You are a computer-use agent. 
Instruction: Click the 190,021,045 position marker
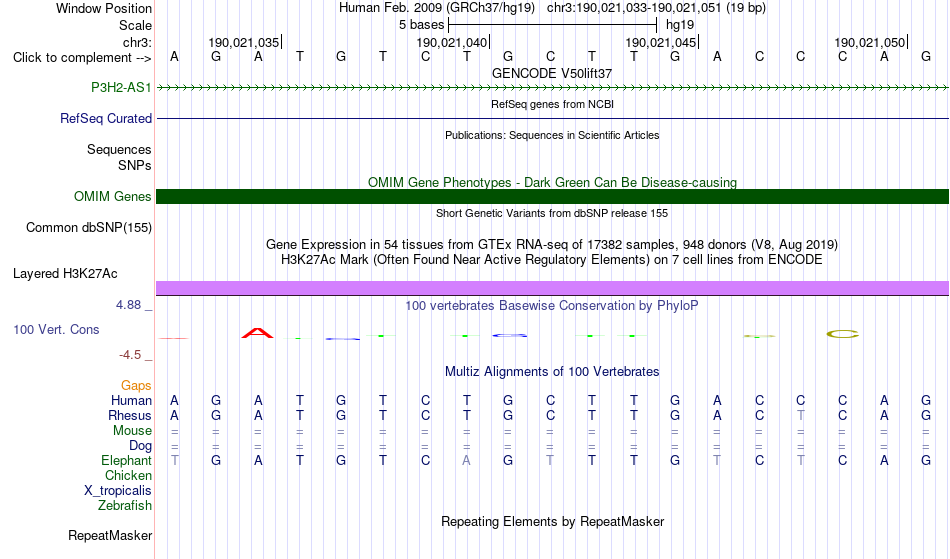[662, 42]
